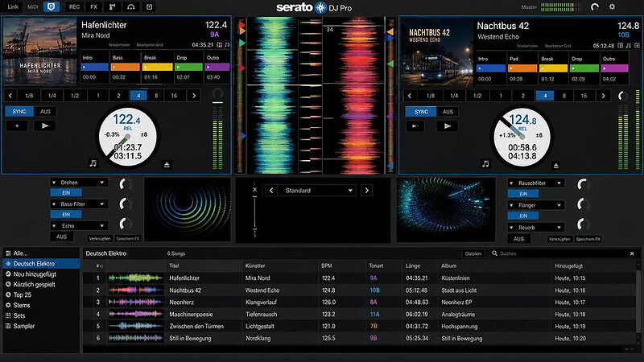Play the Hafenlichter deck
The height and width of the screenshot is (362, 644).
pos(45,126)
